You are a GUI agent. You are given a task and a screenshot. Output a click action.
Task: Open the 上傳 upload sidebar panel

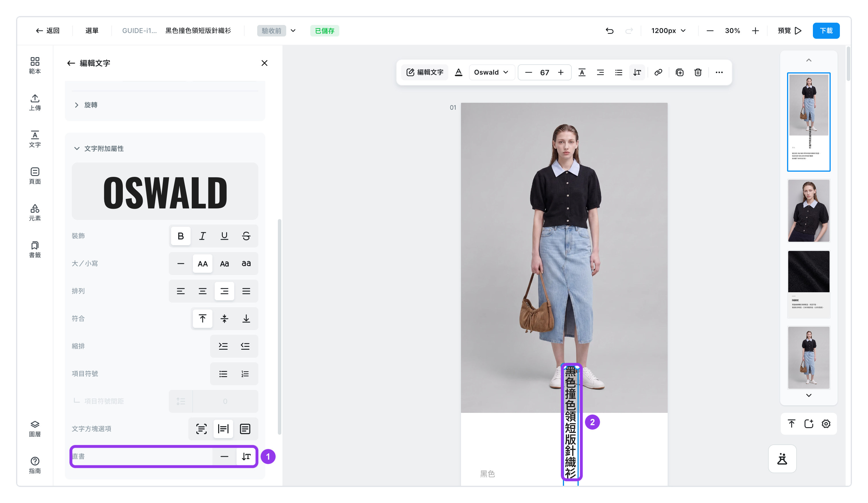click(35, 102)
